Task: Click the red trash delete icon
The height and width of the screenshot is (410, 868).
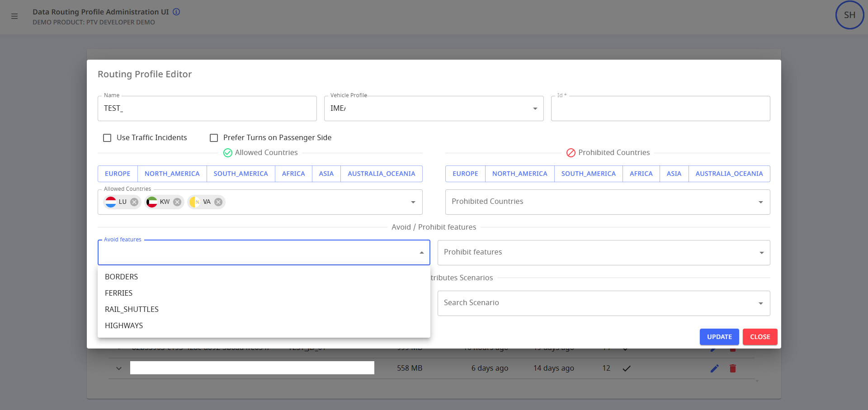Action: pyautogui.click(x=732, y=368)
